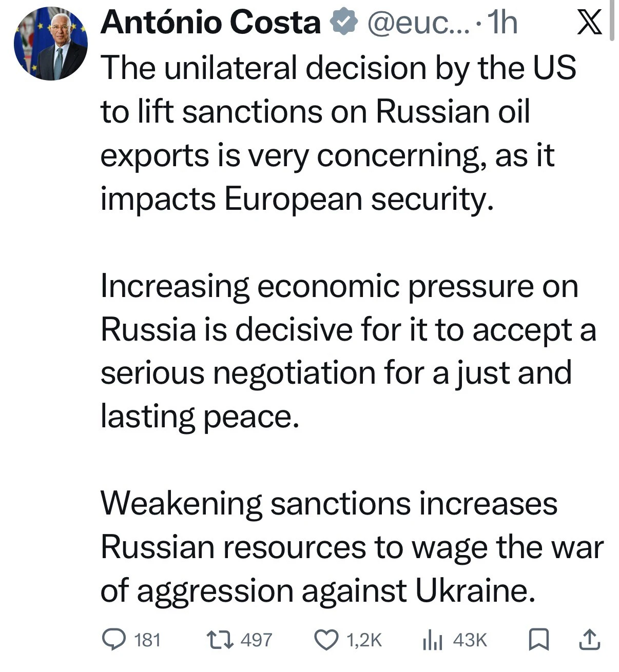Open the António Costa display name link

click(210, 23)
